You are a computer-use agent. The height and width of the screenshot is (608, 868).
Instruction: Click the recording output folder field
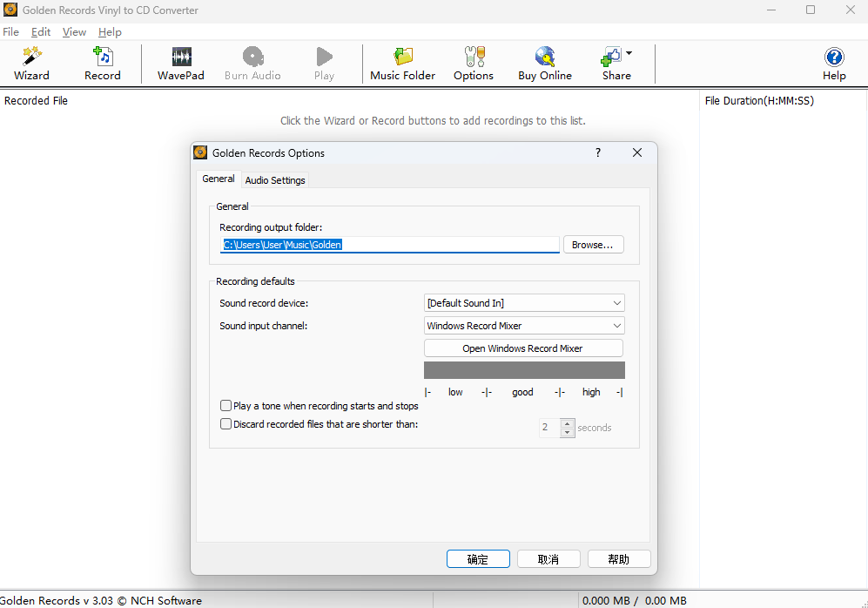click(x=390, y=245)
